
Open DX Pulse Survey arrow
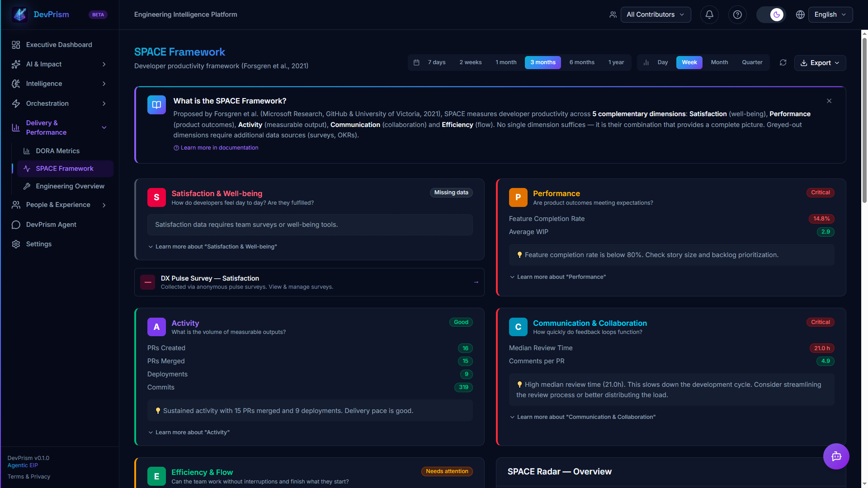pyautogui.click(x=476, y=282)
